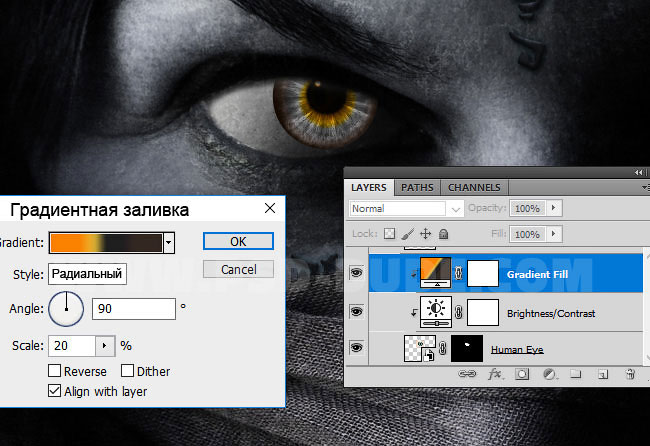Enable the Reverse checkbox

55,371
